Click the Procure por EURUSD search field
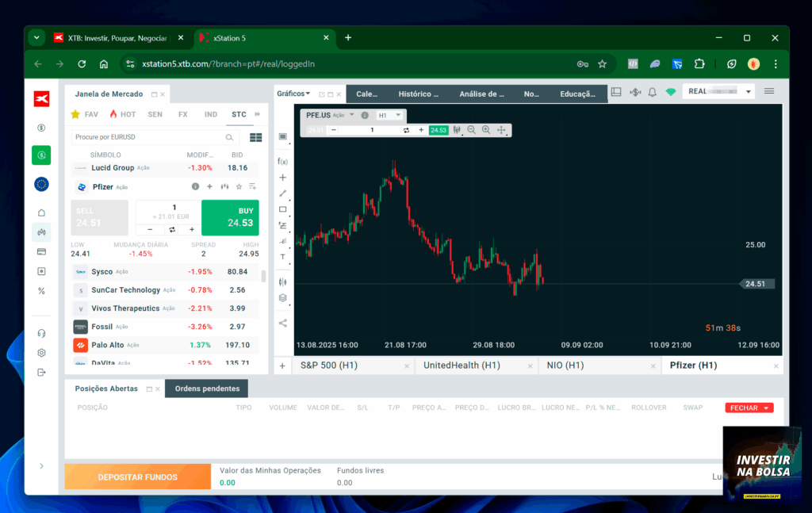812x513 pixels. point(154,137)
